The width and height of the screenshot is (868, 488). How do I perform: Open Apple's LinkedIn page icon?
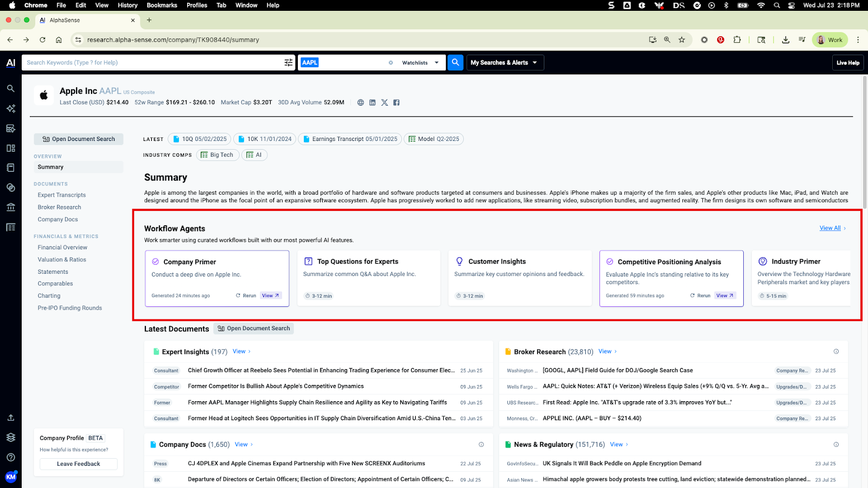pyautogui.click(x=372, y=102)
